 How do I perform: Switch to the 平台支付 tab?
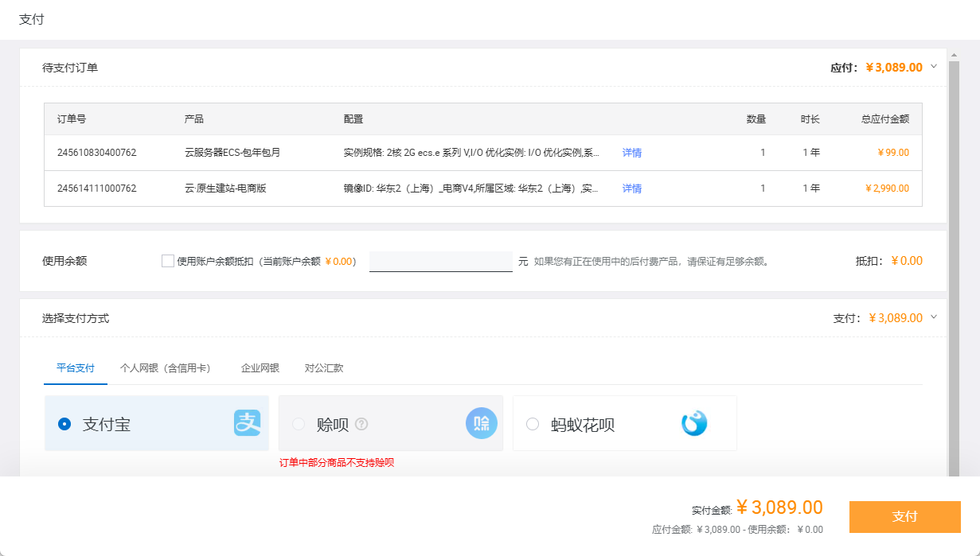pos(76,368)
